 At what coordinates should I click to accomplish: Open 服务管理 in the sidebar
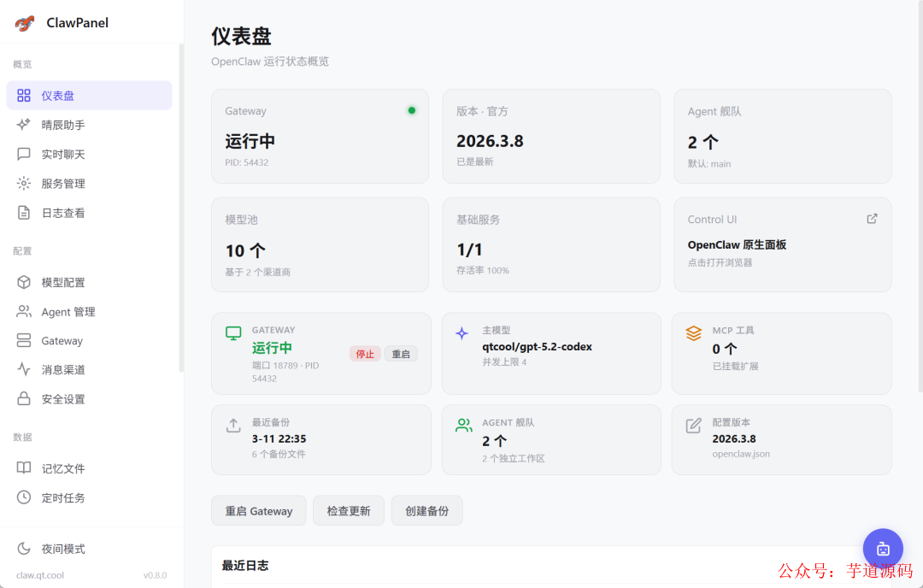click(x=90, y=183)
